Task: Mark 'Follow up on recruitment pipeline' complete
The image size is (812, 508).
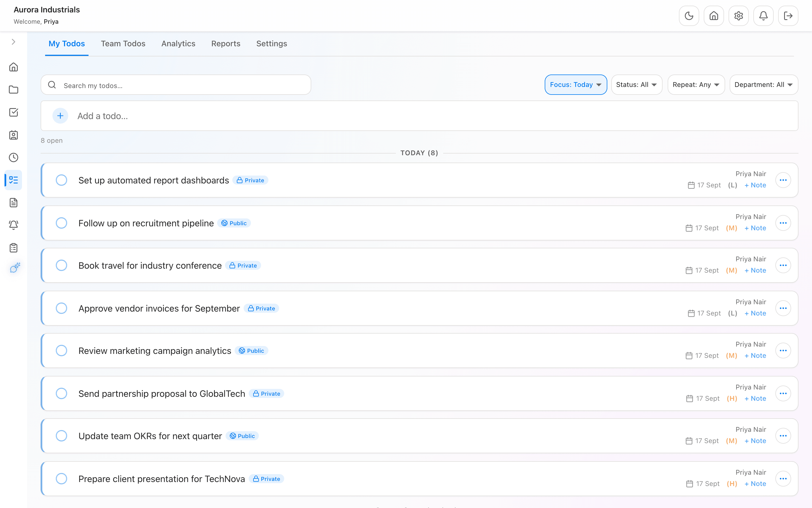Action: 61,223
